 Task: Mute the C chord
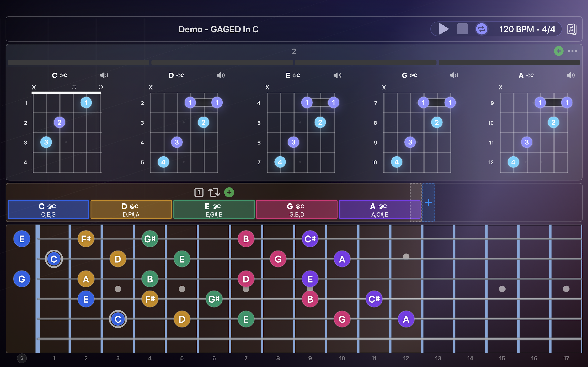104,75
